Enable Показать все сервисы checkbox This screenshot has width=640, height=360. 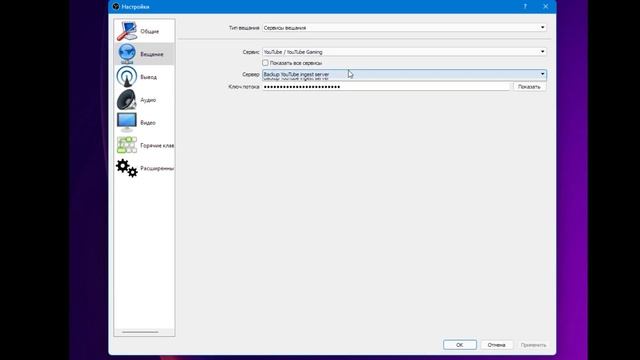[x=265, y=63]
